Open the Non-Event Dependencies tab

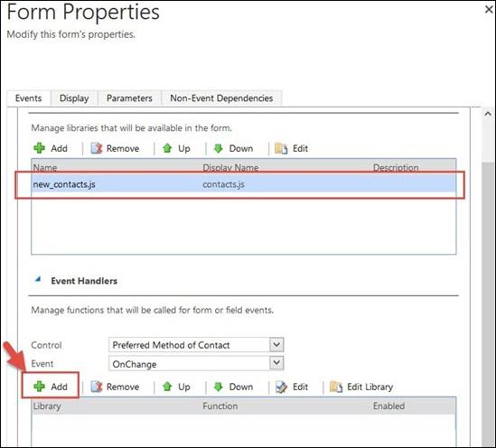click(221, 98)
